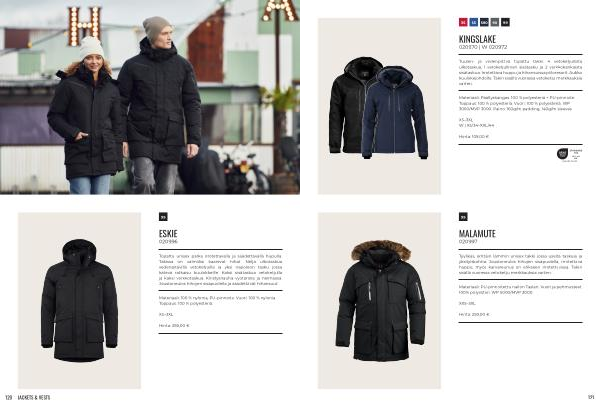Select the red Kingslake color swatch
The height and width of the screenshot is (407, 600).
[463, 22]
